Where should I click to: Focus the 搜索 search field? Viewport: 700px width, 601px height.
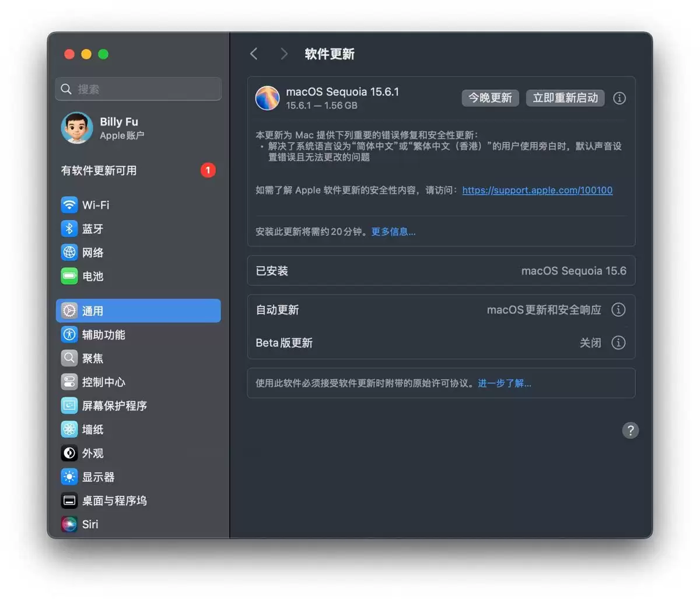139,89
